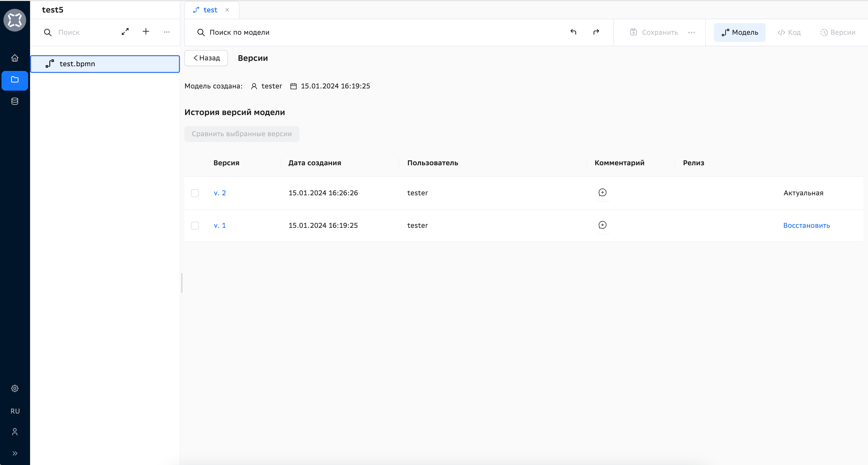The image size is (868, 465).
Task: Open the settings gear in sidebar
Action: (15, 388)
